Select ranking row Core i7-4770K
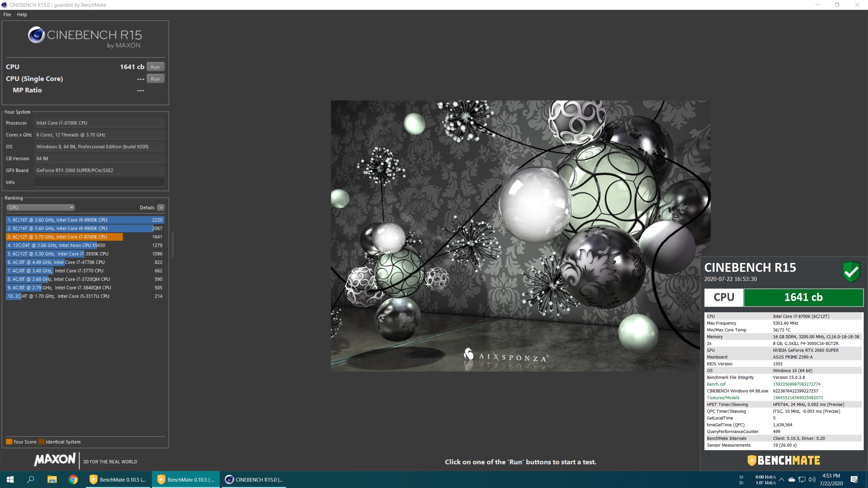868x488 pixels. pyautogui.click(x=85, y=262)
